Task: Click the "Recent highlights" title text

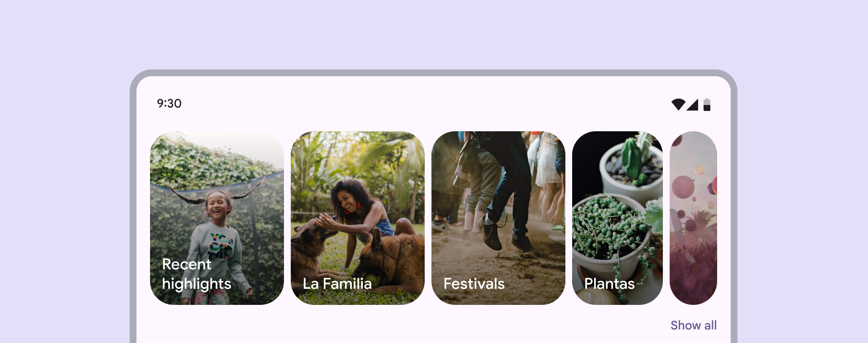Action: (x=196, y=274)
